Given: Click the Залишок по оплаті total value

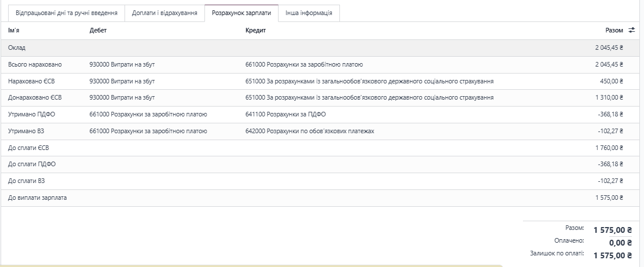Looking at the screenshot, I should click(x=612, y=255).
